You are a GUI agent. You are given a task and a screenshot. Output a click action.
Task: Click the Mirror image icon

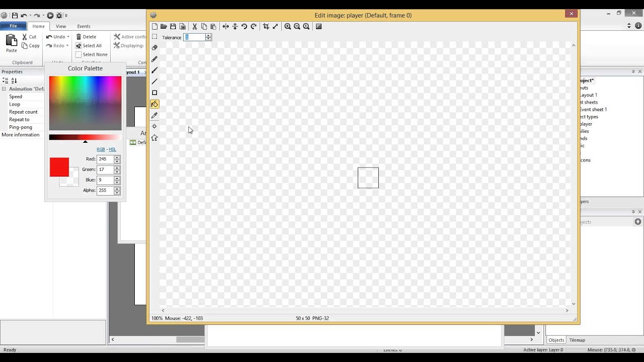(x=226, y=26)
